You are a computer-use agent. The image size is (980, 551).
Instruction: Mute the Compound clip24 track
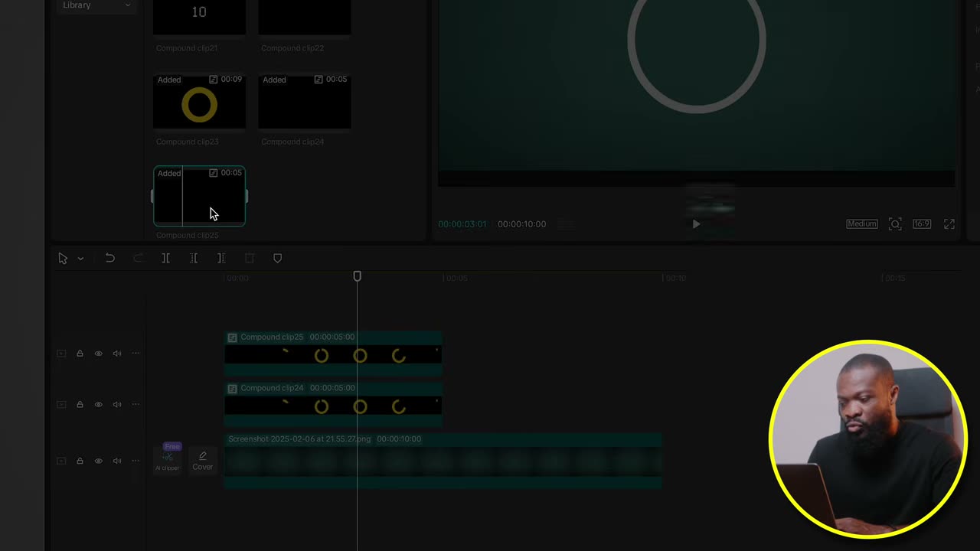[117, 405]
